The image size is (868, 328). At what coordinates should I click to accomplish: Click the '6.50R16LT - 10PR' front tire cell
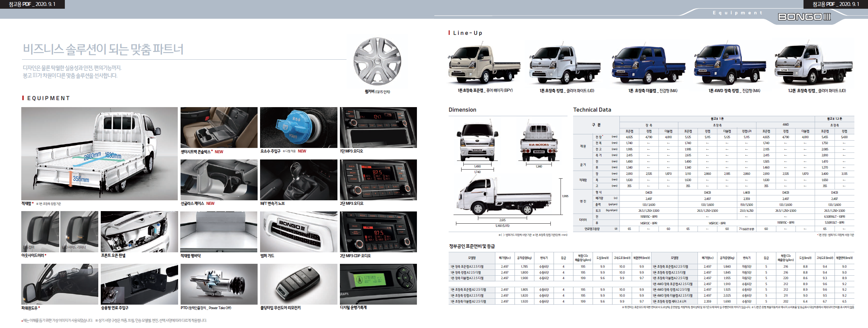(834, 216)
